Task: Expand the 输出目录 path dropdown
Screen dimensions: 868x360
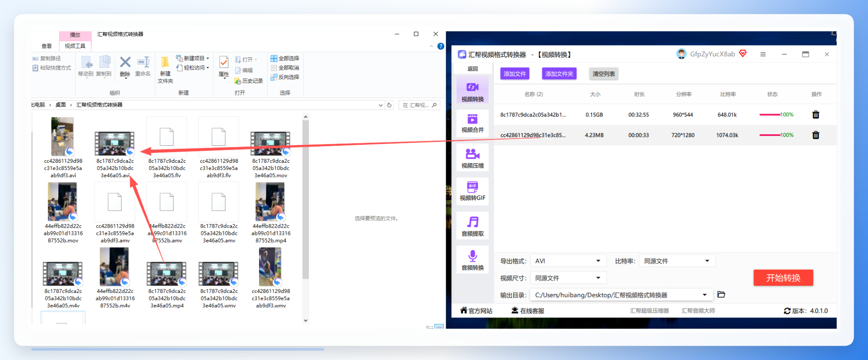Action: (705, 295)
